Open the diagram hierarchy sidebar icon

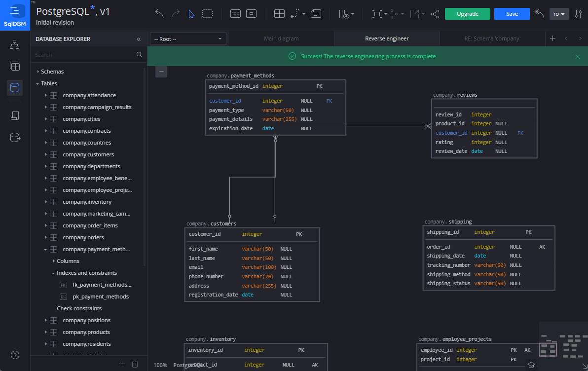point(15,44)
